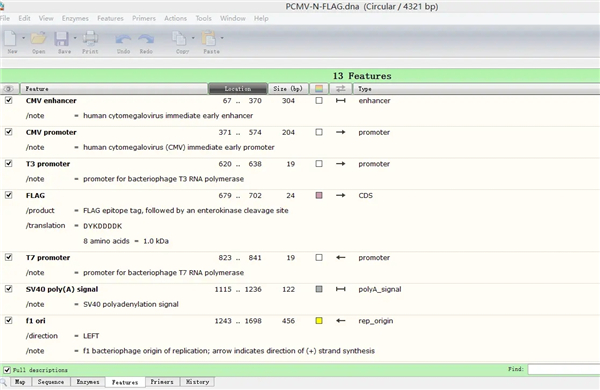The width and height of the screenshot is (600, 390).
Task: Click the Find input field
Action: coord(564,369)
